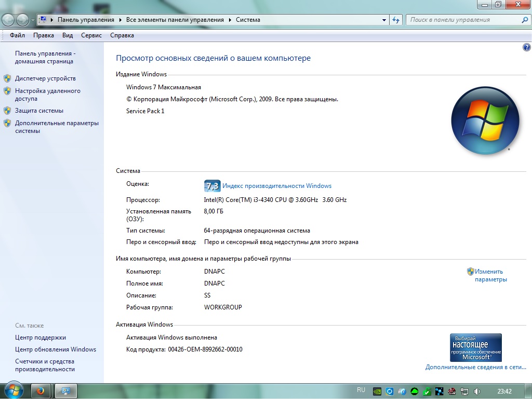The height and width of the screenshot is (419, 532).
Task: Click the RU language indicator
Action: click(361, 390)
